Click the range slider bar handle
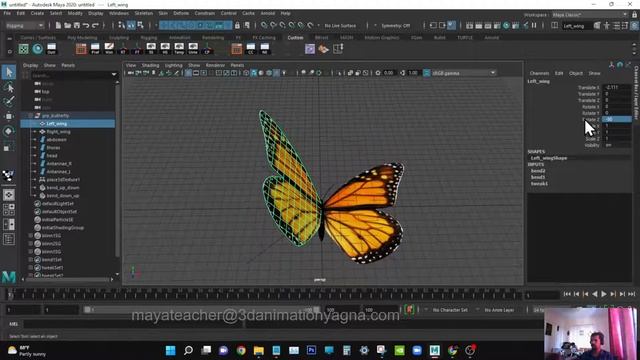 203,310
